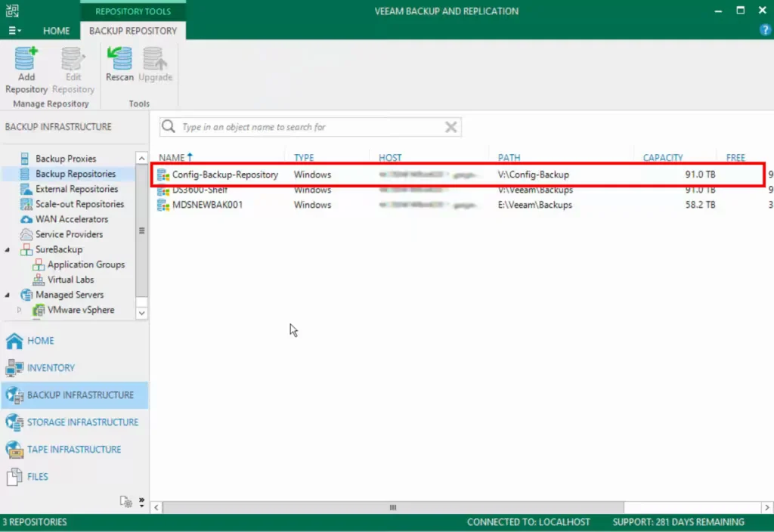Image resolution: width=774 pixels, height=532 pixels.
Task: Open the help question mark icon
Action: point(764,30)
